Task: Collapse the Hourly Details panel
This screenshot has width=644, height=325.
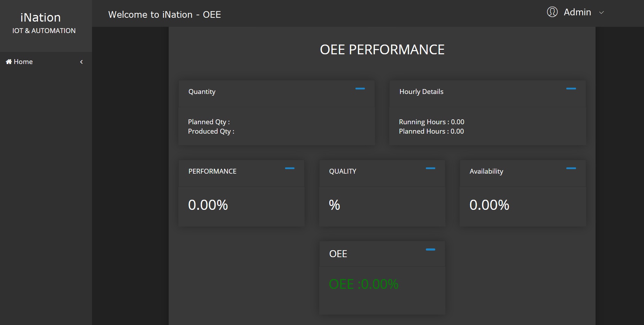Action: (571, 89)
